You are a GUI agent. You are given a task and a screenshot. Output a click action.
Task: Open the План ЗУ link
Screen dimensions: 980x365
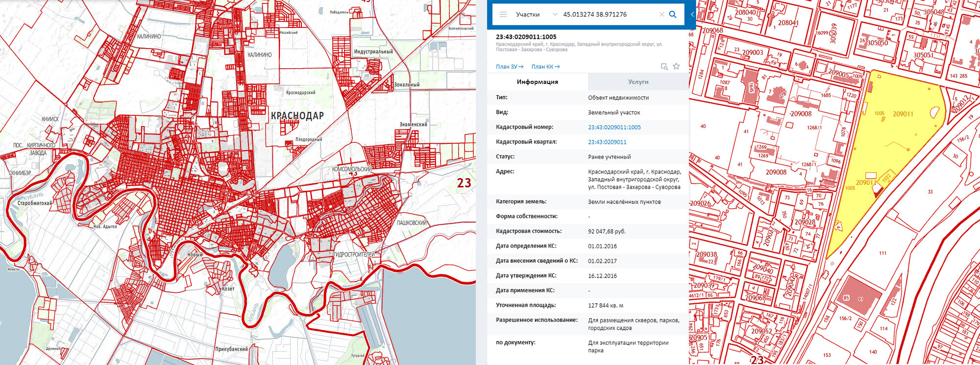[510, 67]
